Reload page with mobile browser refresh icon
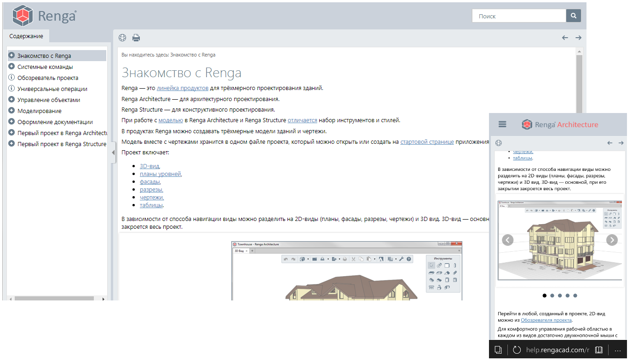 tap(517, 350)
